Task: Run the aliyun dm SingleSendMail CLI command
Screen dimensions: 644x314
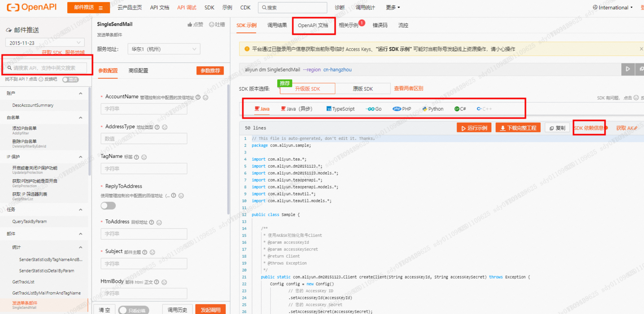Action: [628, 69]
